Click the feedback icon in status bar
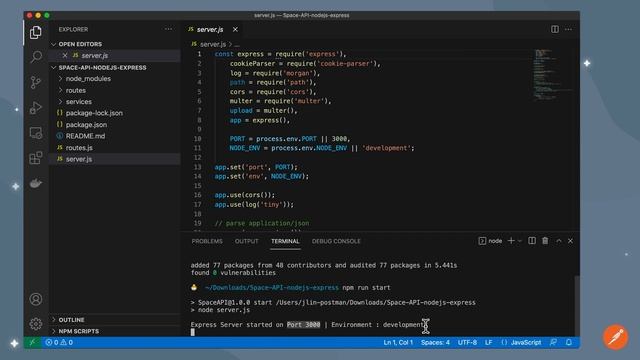Screen dimensions: 640x360 click(x=553, y=342)
